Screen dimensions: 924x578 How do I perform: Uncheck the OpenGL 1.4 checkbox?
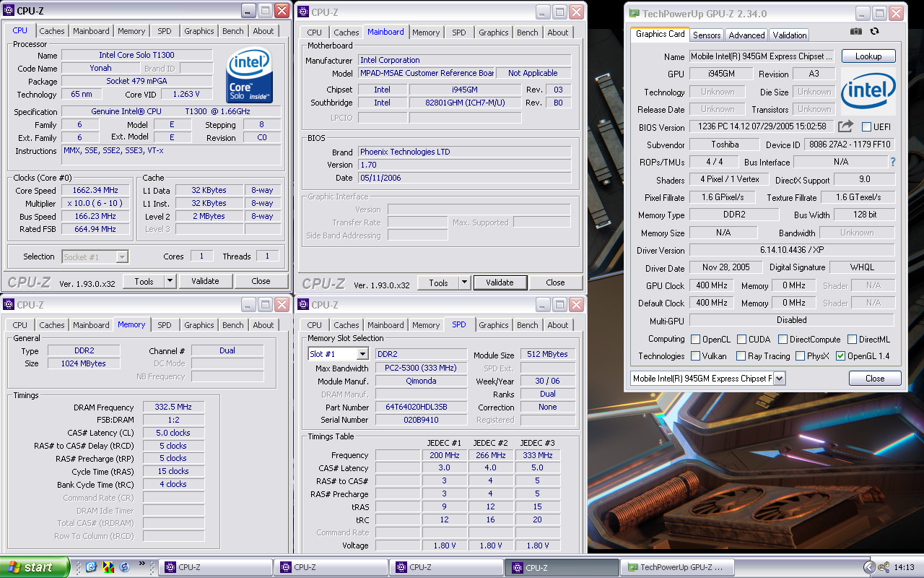click(840, 355)
